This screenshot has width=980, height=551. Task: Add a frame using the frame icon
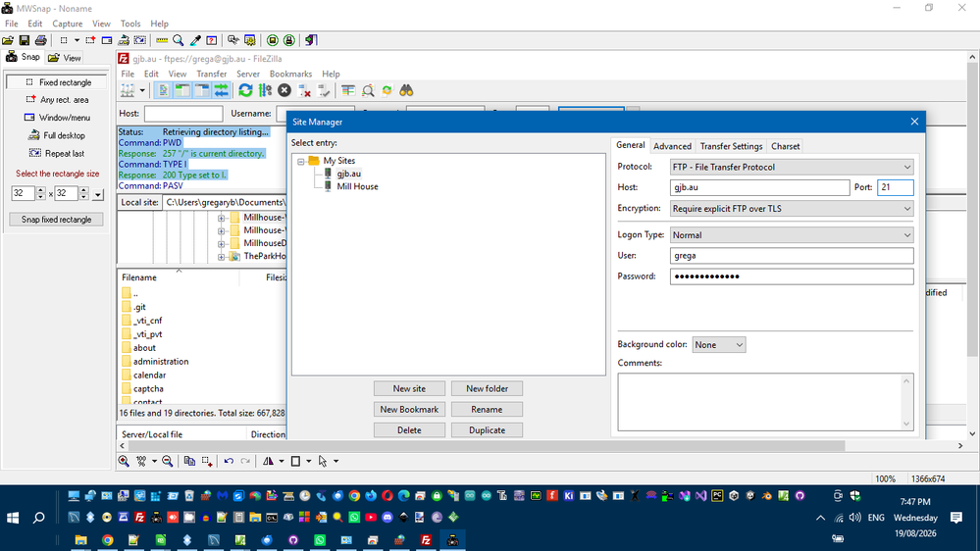tap(295, 461)
